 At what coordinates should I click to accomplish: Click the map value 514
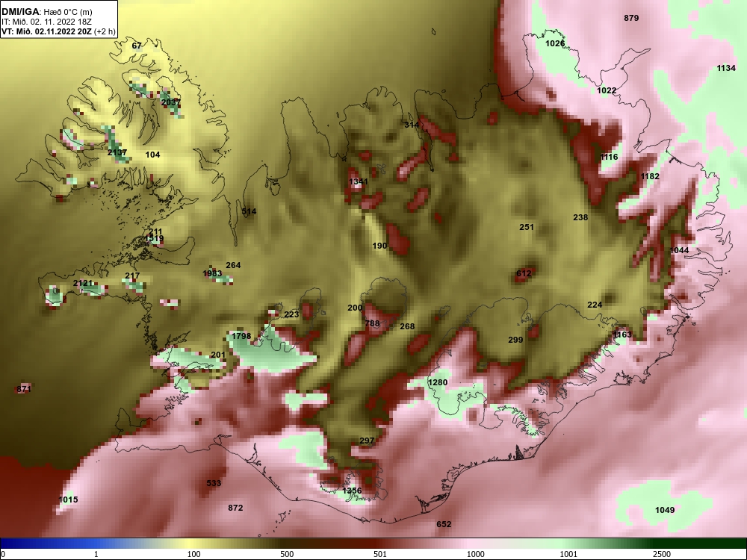249,211
